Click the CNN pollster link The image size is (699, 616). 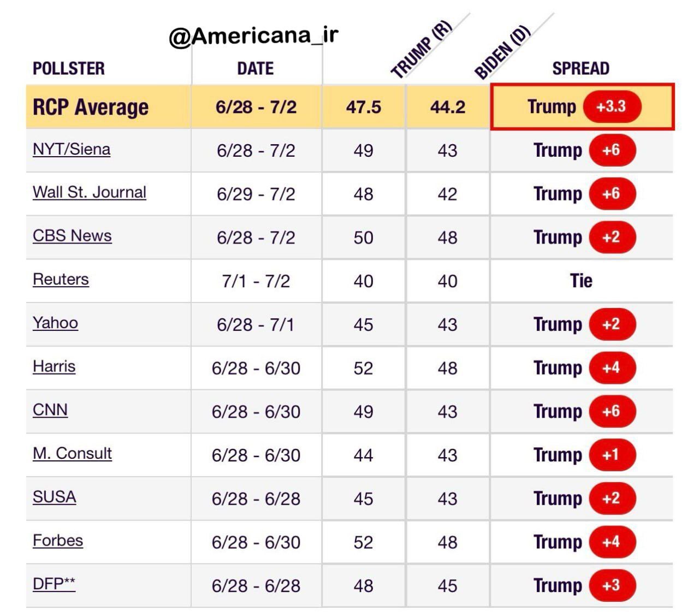(50, 410)
